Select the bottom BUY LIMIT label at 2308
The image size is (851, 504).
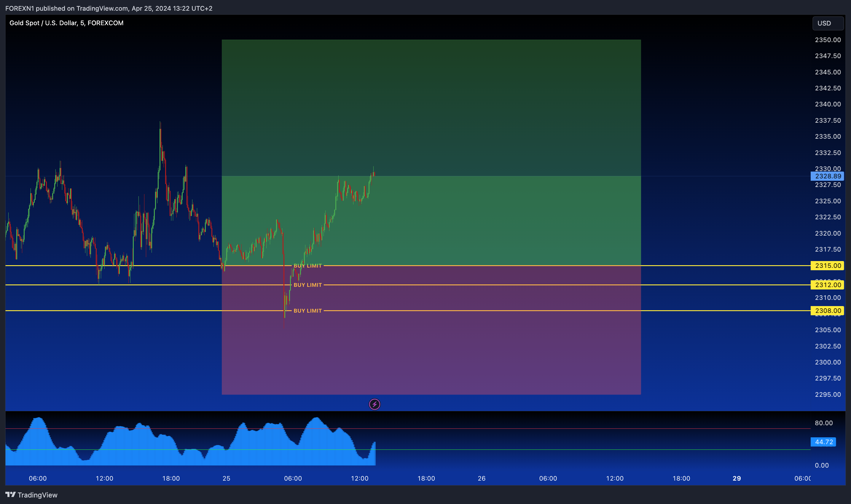(x=307, y=311)
